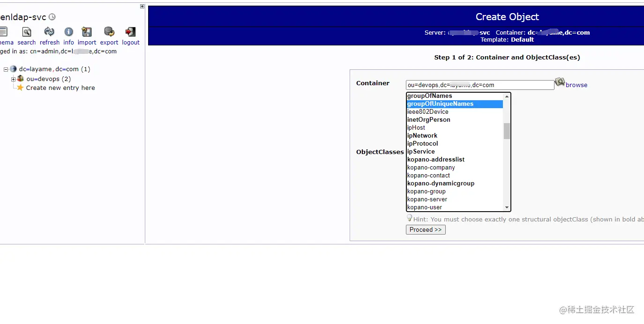Viewport: 644px width, 324px height.
Task: Open the info icon
Action: tap(69, 32)
